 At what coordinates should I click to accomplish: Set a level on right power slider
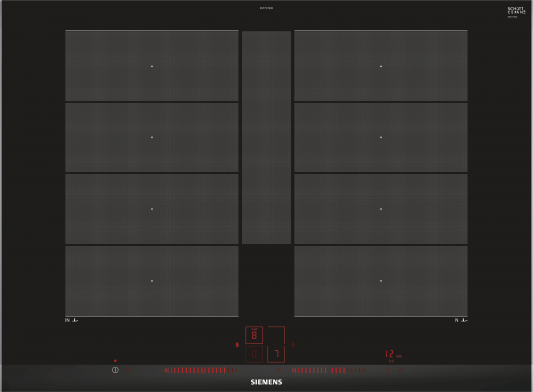329,371
